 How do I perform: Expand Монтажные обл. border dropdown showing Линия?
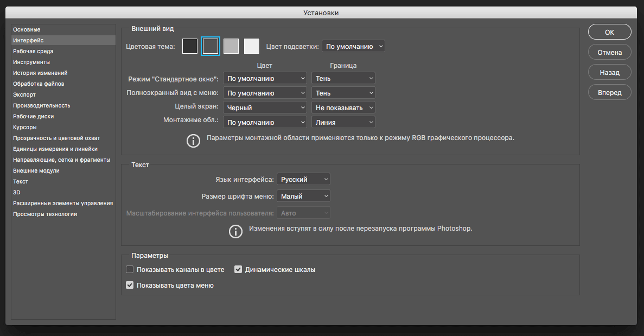(x=344, y=122)
